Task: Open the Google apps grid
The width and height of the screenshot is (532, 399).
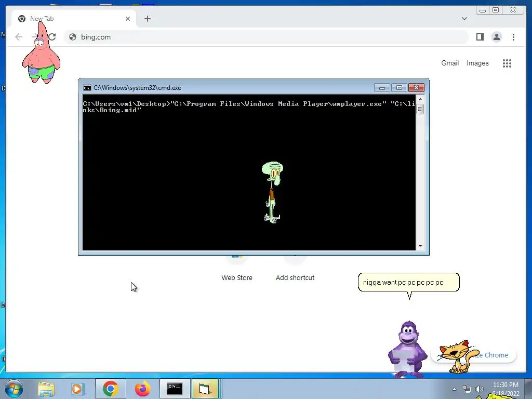Action: point(507,63)
